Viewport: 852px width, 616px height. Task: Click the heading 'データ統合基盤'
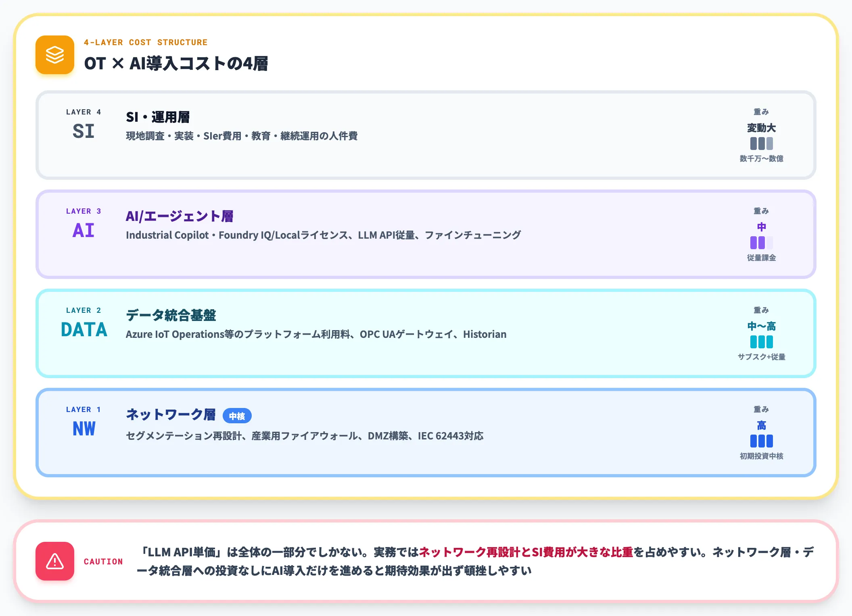[x=171, y=315]
